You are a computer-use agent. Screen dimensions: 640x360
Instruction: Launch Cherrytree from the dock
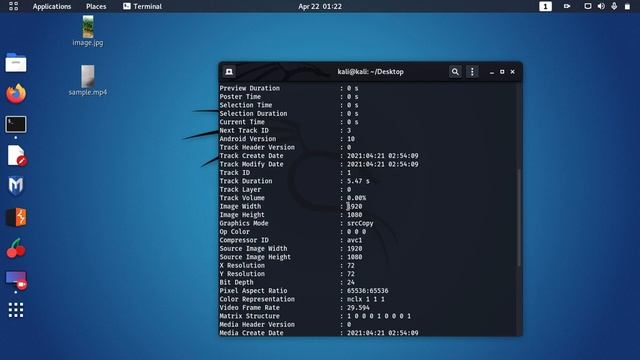pos(16,248)
